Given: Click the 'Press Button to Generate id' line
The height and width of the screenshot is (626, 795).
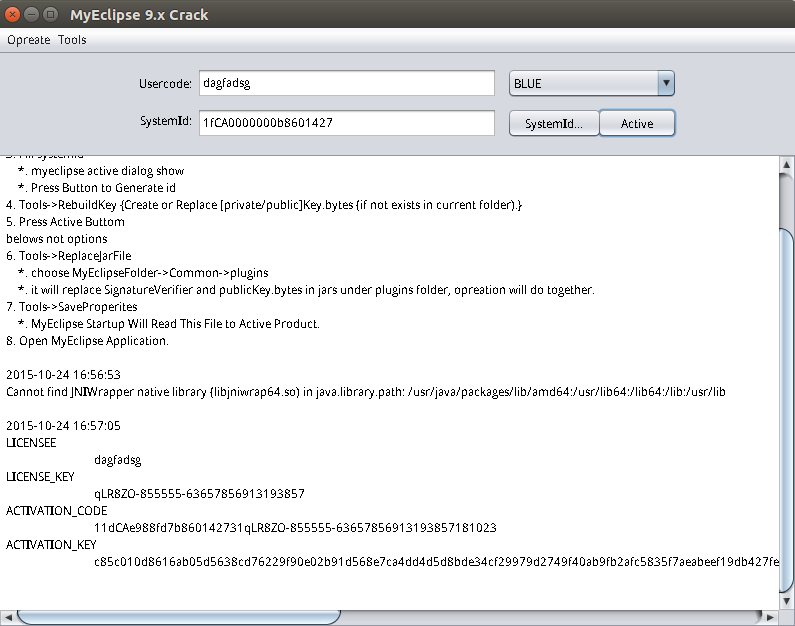Looking at the screenshot, I should 97,188.
